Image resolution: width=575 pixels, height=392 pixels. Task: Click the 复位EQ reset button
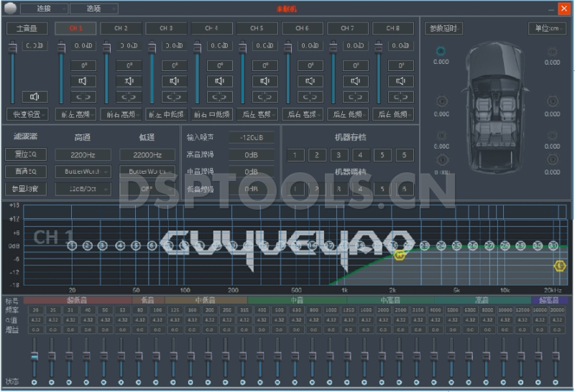point(26,154)
